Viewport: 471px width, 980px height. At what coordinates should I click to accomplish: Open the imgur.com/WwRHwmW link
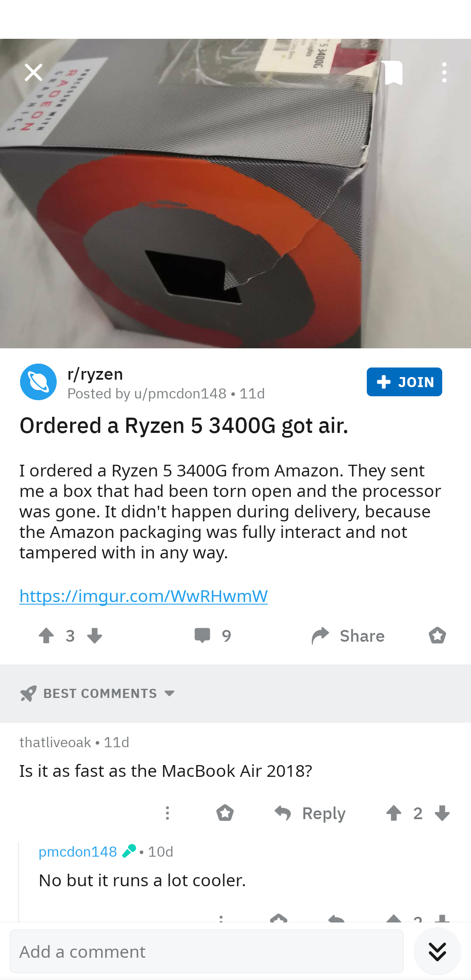click(143, 596)
